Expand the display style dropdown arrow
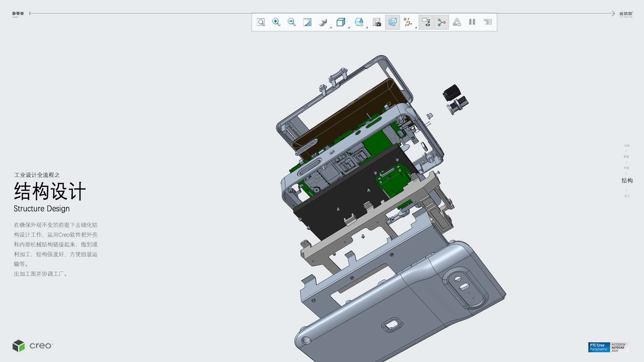 pos(331,27)
